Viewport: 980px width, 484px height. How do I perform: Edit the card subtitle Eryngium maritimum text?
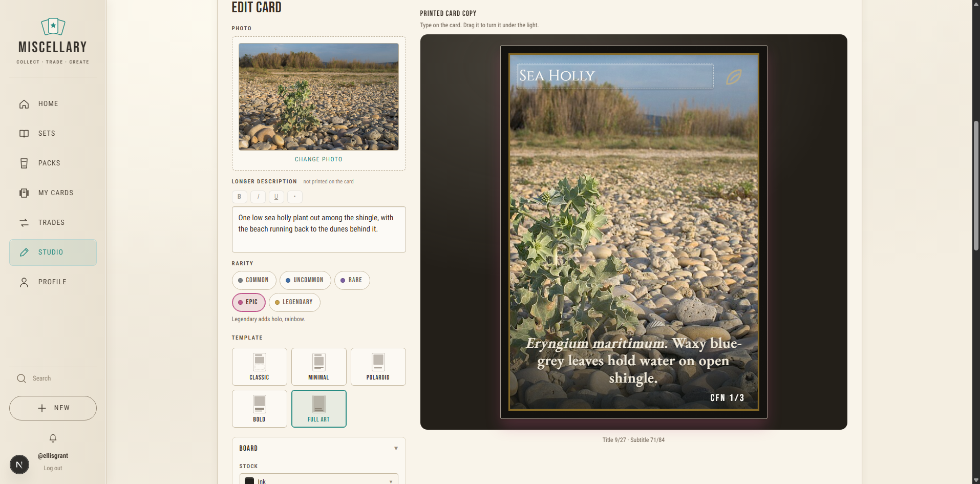633,361
